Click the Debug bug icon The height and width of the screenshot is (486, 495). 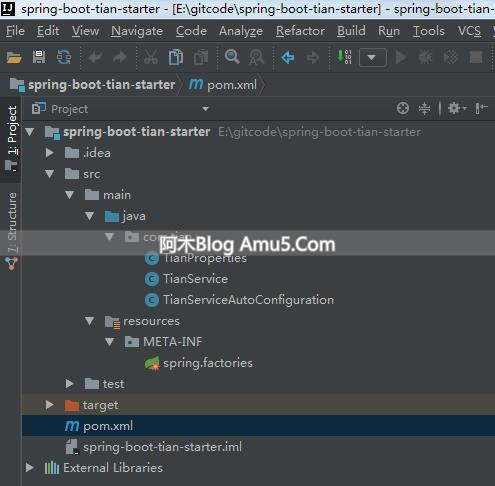pyautogui.click(x=425, y=57)
